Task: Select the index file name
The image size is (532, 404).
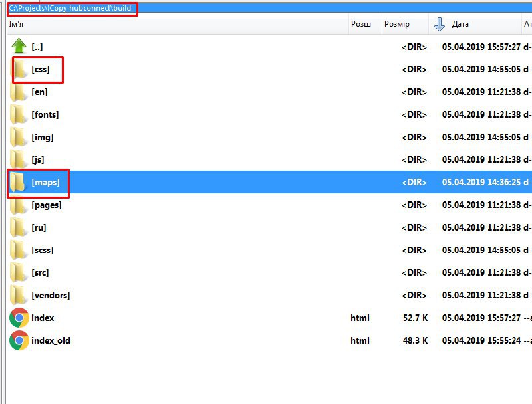Action: pos(43,318)
